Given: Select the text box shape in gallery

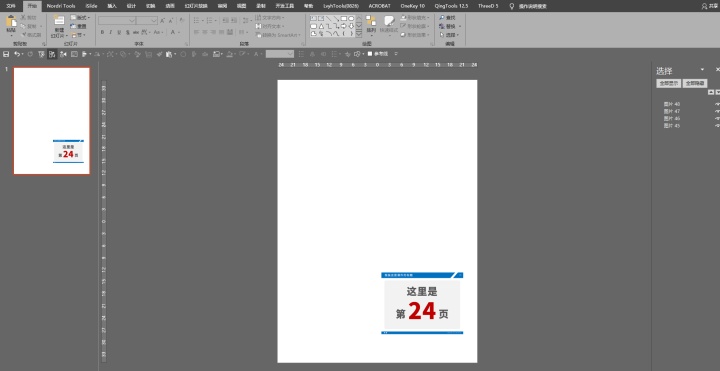Looking at the screenshot, I should click(x=314, y=18).
